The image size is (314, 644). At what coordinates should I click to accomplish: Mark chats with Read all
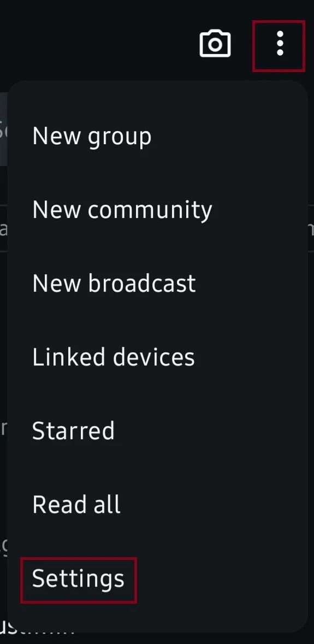[157, 504]
